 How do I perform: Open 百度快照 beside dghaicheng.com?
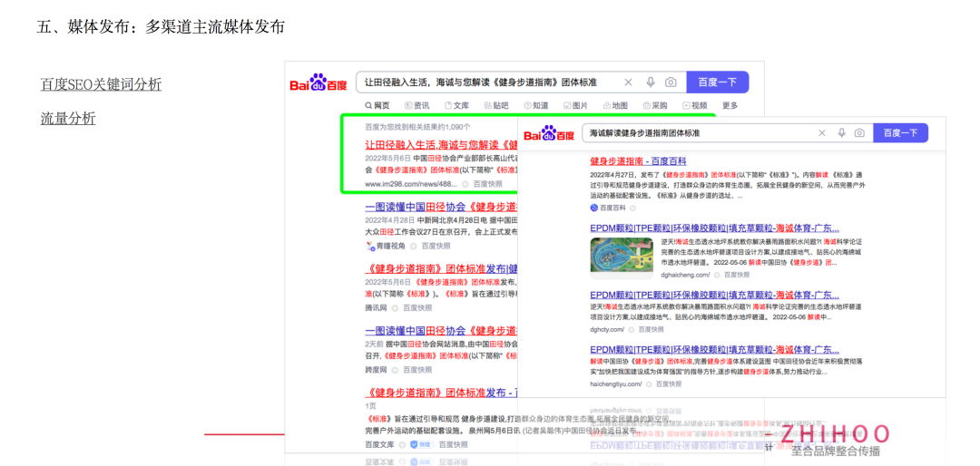click(x=737, y=275)
